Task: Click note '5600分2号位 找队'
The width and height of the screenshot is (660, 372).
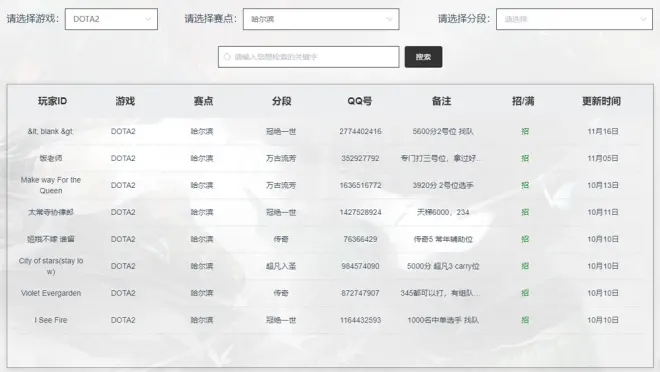Action: tap(443, 131)
